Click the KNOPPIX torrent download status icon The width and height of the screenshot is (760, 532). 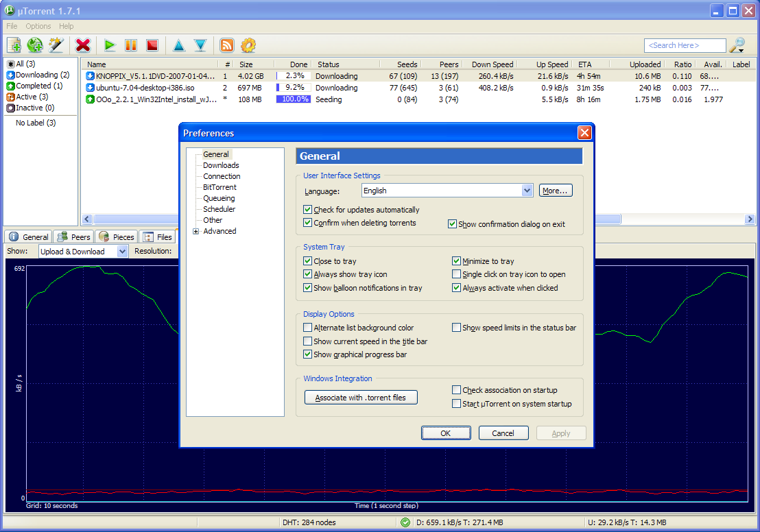(x=90, y=76)
